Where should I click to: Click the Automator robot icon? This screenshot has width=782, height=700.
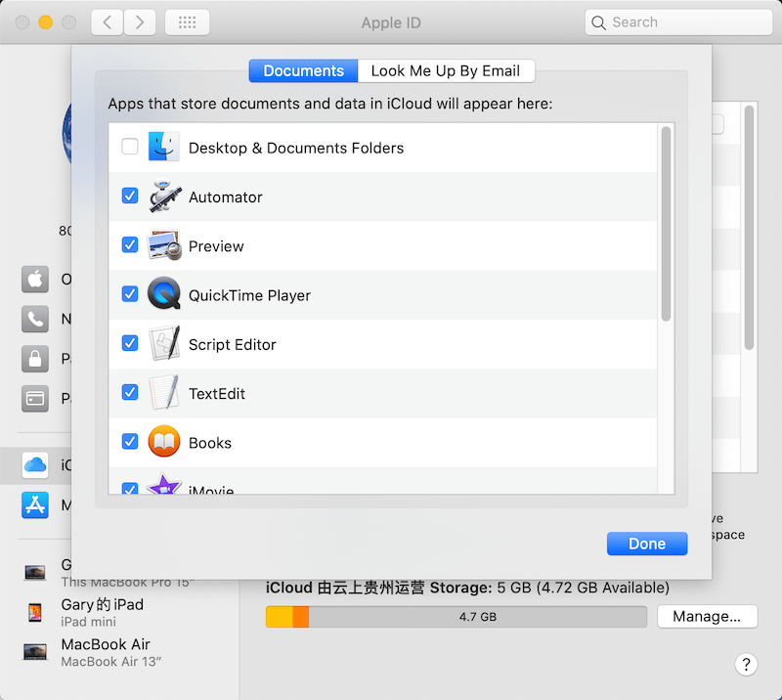[x=164, y=196]
